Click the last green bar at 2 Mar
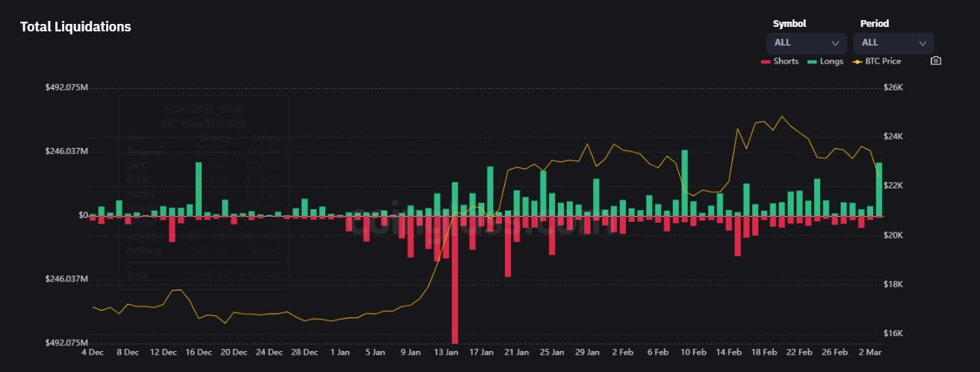This screenshot has height=372, width=980. point(878,189)
